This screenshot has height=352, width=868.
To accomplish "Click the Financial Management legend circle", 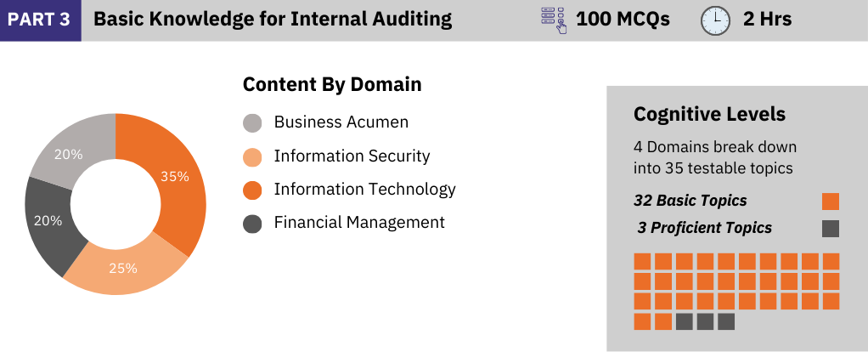I will [252, 224].
